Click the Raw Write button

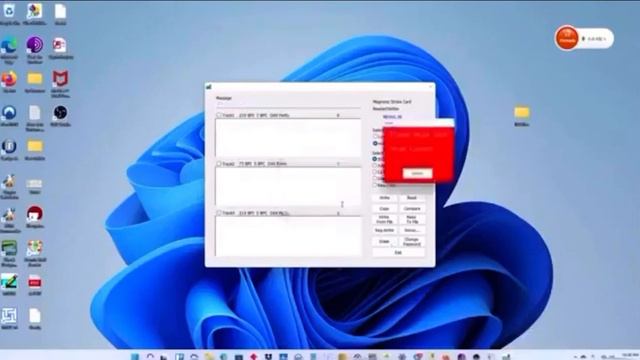384,231
